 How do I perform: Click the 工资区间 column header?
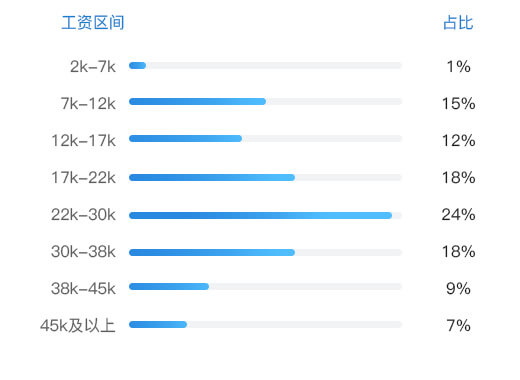93,23
